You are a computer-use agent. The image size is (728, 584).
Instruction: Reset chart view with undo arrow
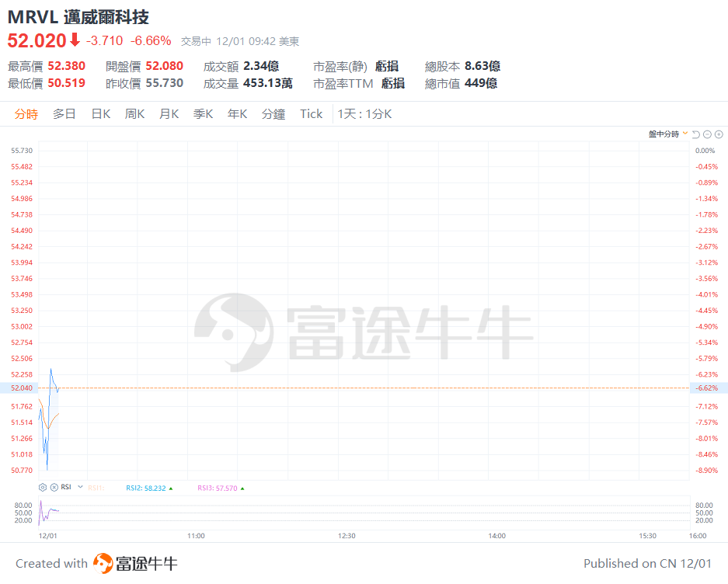(x=695, y=134)
